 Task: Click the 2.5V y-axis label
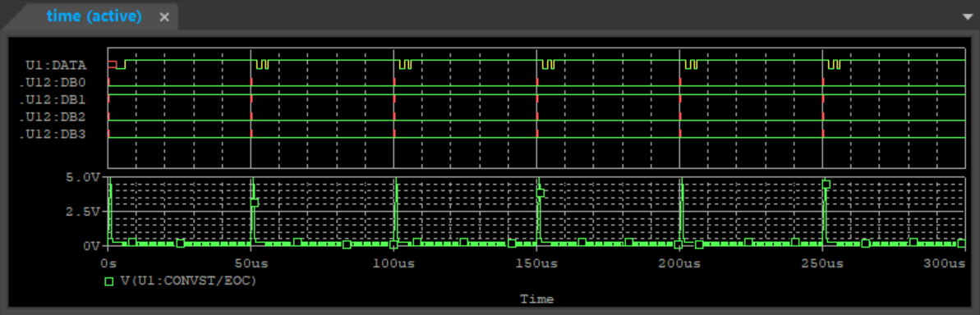pos(83,212)
